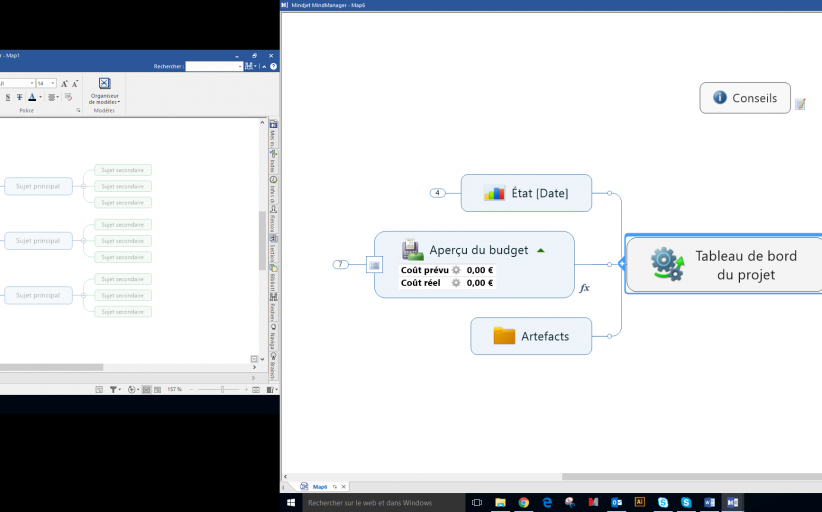Open the font size dropdown

tap(53, 83)
